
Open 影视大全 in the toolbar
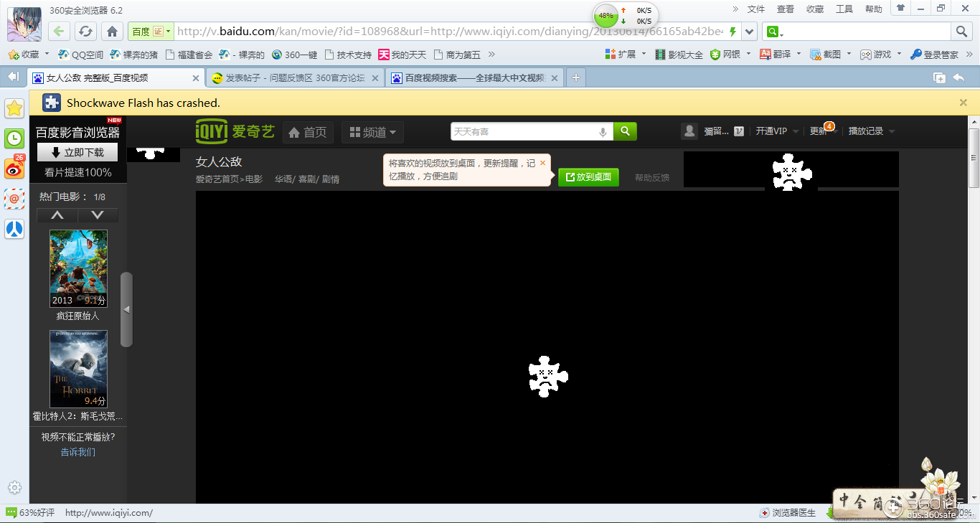tap(679, 55)
